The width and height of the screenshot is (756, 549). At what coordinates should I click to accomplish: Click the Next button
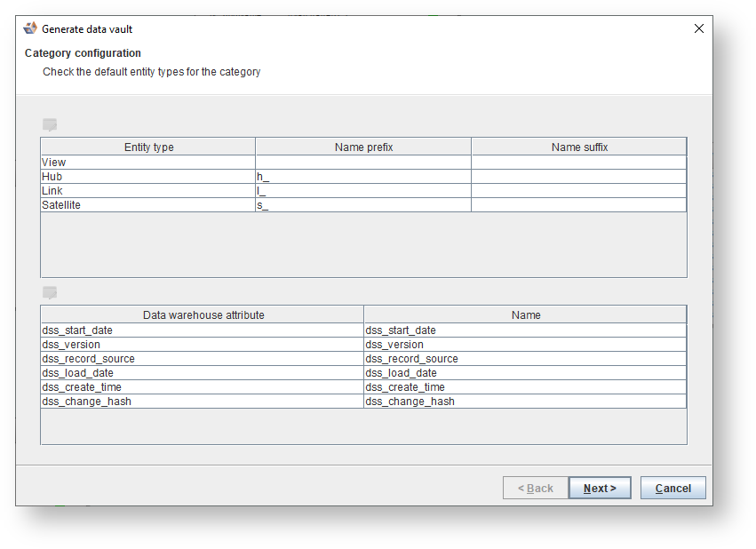click(600, 488)
